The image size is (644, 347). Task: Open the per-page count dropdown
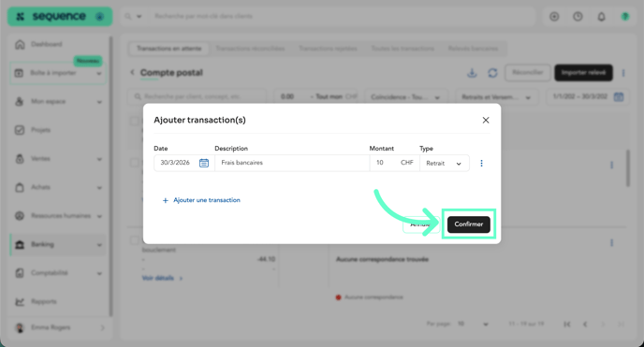point(473,324)
